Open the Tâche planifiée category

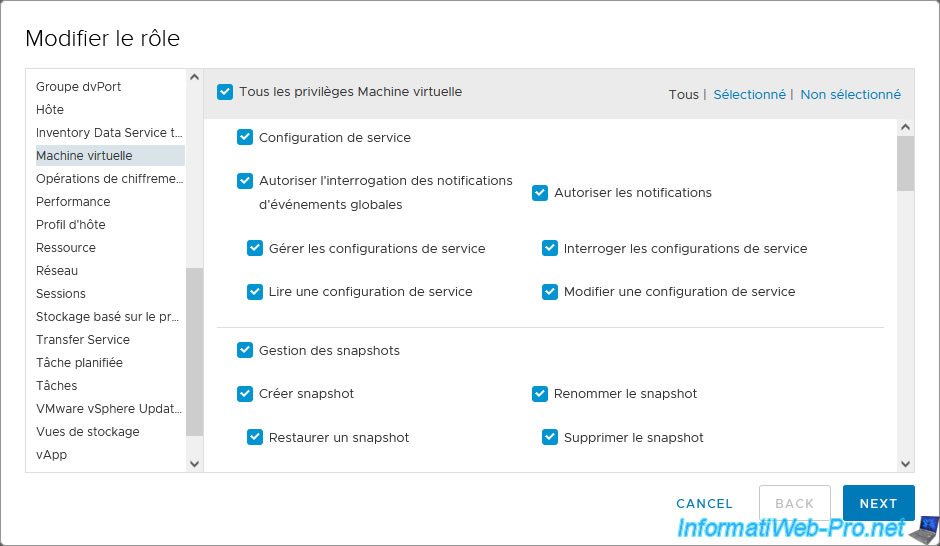[x=79, y=363]
